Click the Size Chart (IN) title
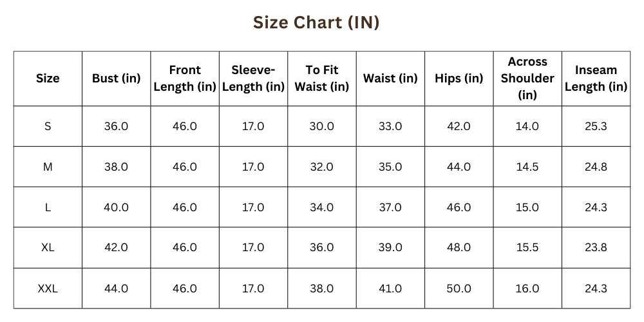Image resolution: width=644 pixels, height=322 pixels. [x=316, y=23]
